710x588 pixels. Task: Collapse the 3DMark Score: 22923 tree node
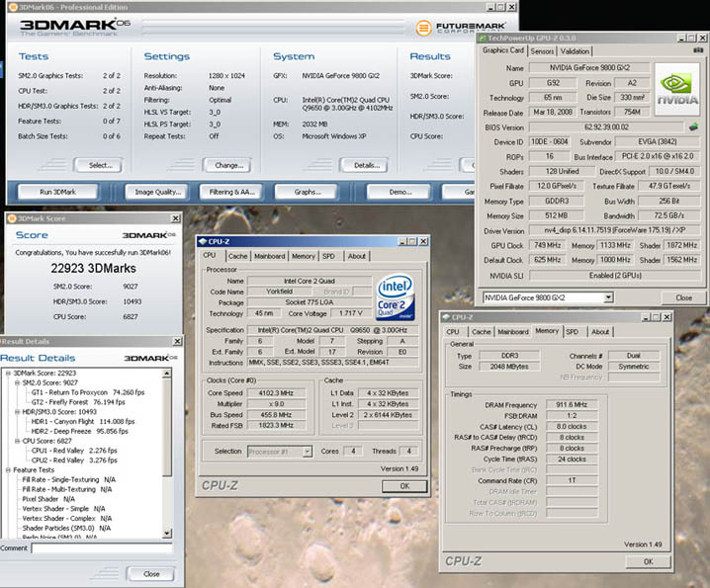[x=8, y=373]
